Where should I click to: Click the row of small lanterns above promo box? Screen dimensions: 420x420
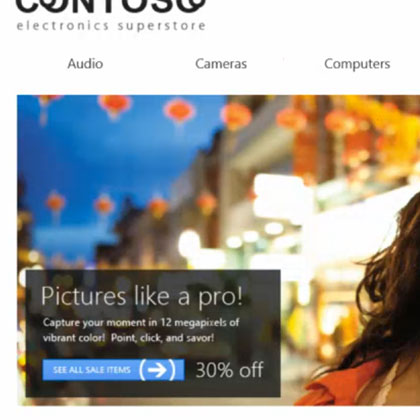pos(130,203)
